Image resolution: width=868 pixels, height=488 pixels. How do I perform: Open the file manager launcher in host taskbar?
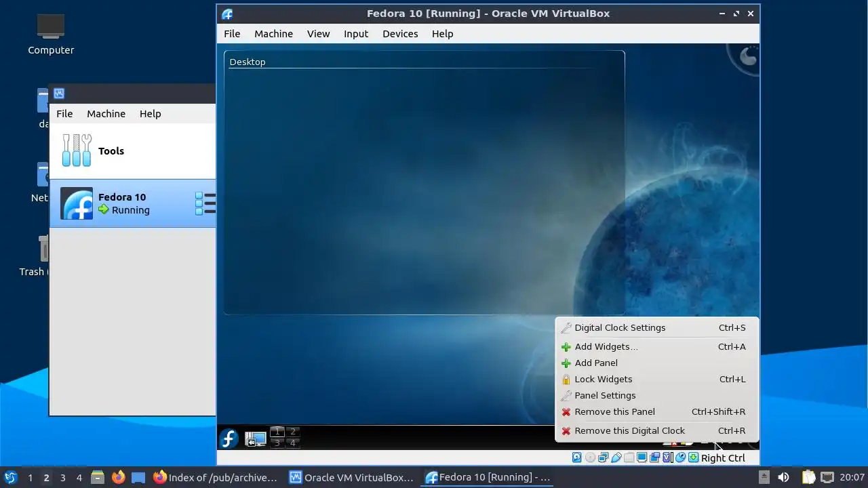tap(98, 477)
